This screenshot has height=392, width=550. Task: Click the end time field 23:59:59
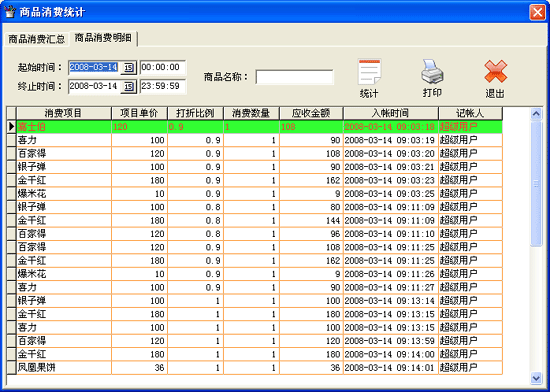tap(163, 86)
